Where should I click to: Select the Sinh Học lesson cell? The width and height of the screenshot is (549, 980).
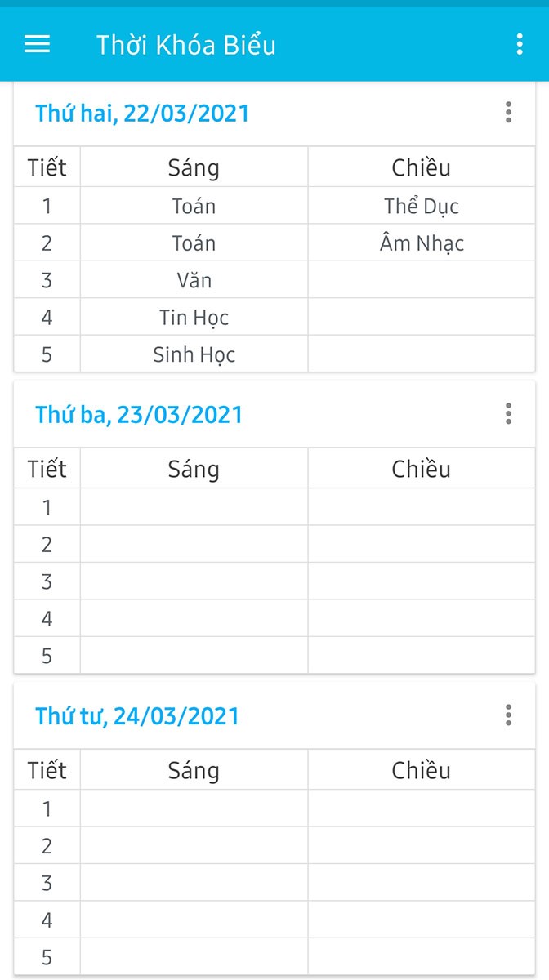point(194,354)
